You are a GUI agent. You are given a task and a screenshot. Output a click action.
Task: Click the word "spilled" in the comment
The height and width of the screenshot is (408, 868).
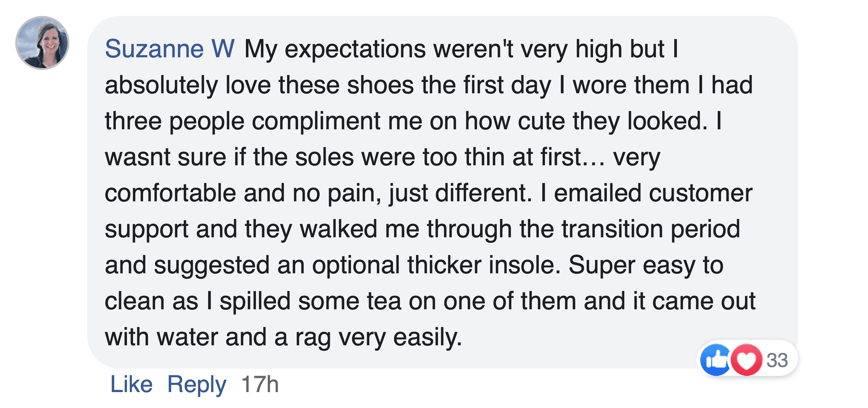(255, 301)
